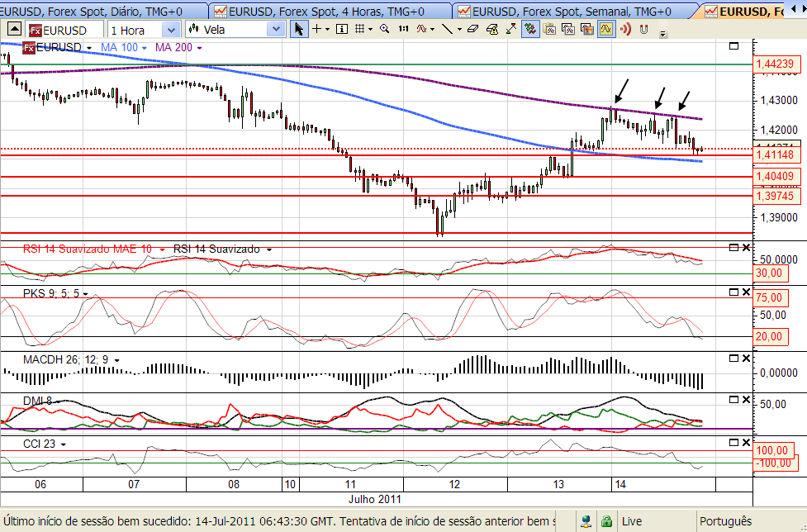Open indicator list dropdown arrow
The width and height of the screenshot is (807, 532).
(432, 30)
